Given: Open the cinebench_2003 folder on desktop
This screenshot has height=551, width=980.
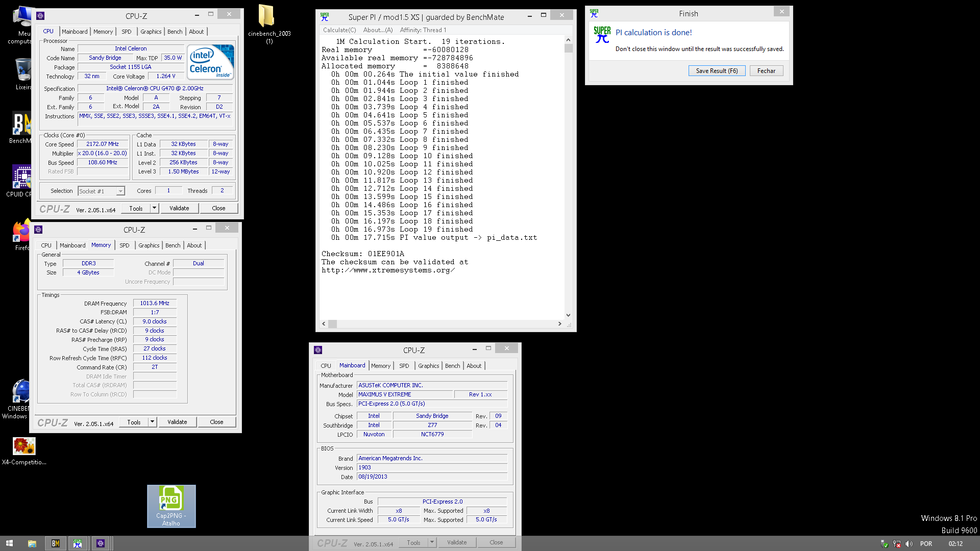Looking at the screenshot, I should tap(269, 23).
